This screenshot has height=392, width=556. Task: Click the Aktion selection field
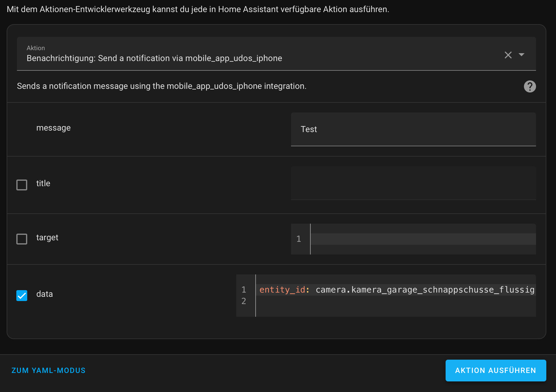tap(276, 54)
